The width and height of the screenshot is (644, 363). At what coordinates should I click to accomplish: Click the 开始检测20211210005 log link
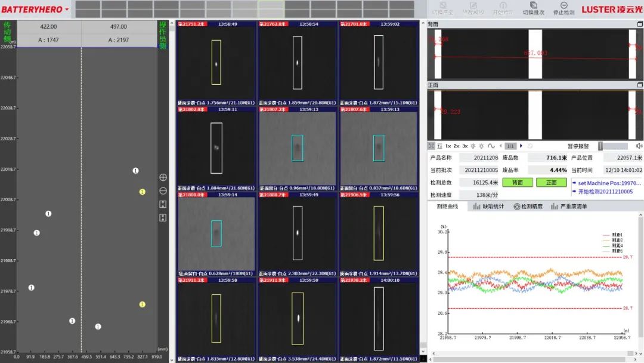(606, 192)
